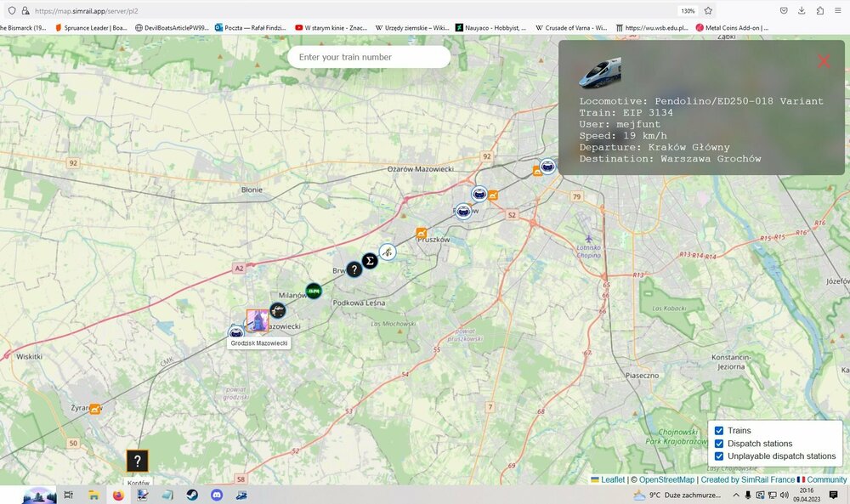
Task: Select the orange station marker at Żyrardów
Action: tap(95, 409)
